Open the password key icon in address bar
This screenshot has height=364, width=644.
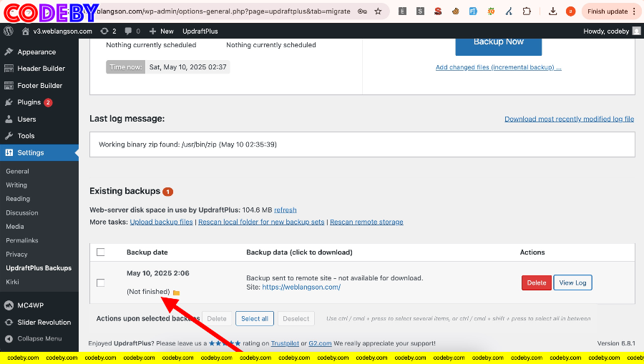click(362, 11)
